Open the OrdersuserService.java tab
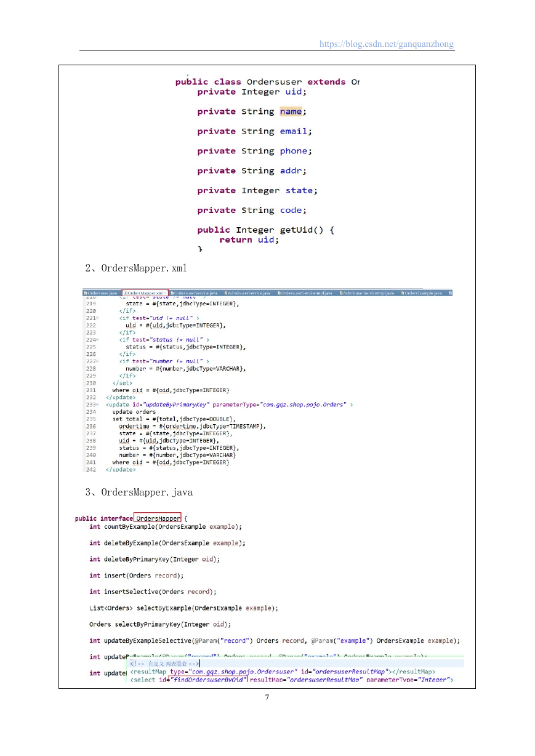 pos(195,294)
